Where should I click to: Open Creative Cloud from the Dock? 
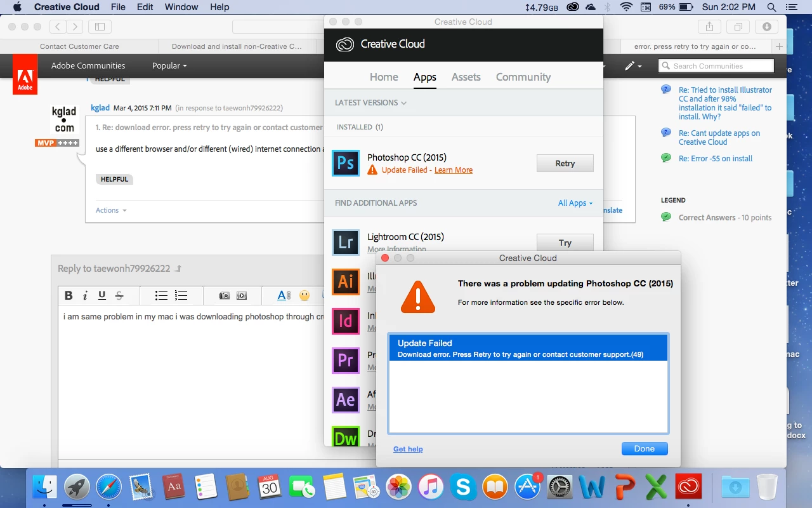point(688,488)
